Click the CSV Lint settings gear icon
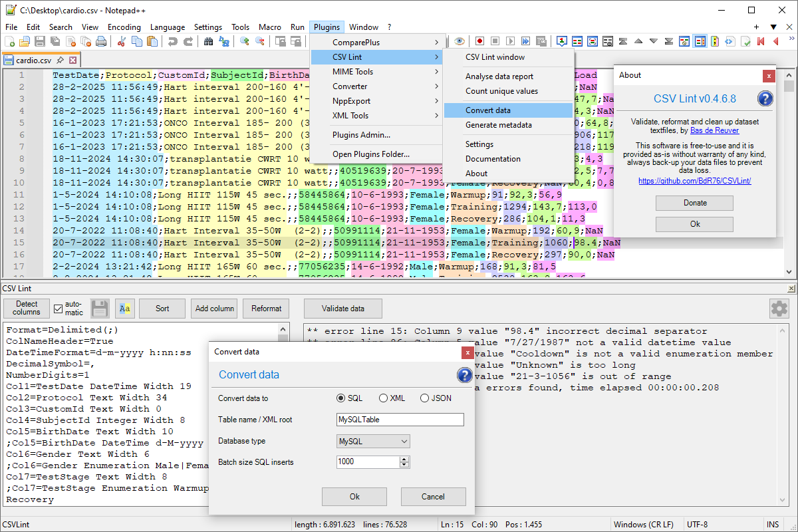Image resolution: width=798 pixels, height=532 pixels. (x=779, y=309)
